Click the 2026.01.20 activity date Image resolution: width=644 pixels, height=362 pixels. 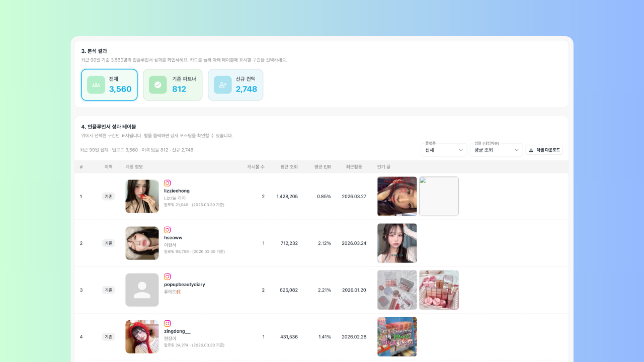[x=354, y=290]
